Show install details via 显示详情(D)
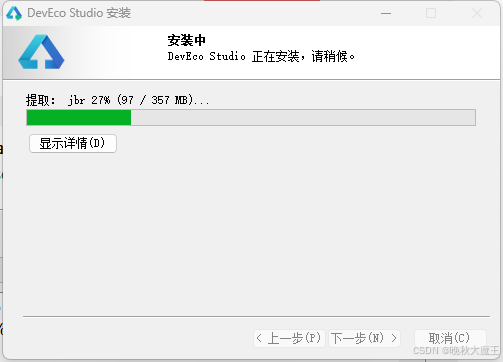503x362 pixels. click(73, 143)
